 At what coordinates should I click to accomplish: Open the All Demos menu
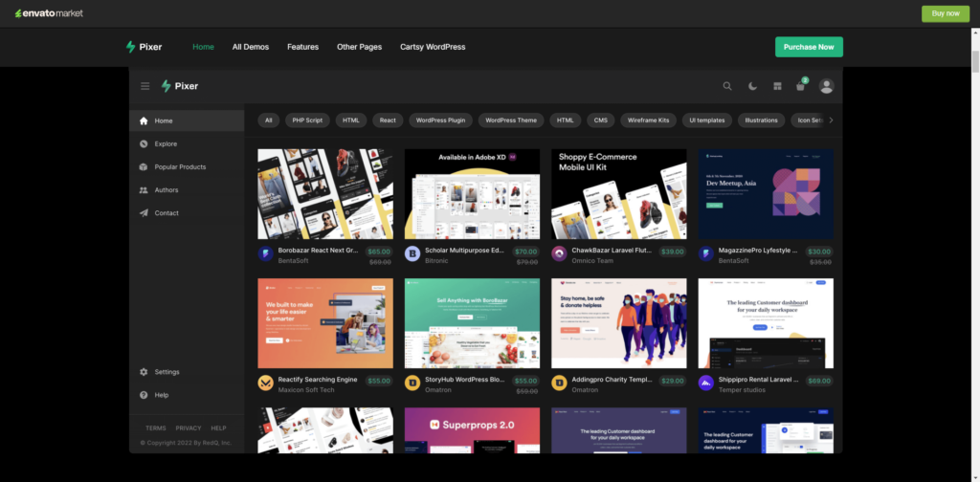point(251,47)
